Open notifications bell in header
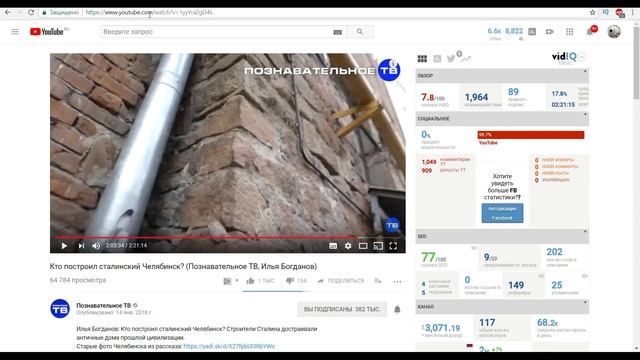This screenshot has width=640, height=360. tap(590, 31)
